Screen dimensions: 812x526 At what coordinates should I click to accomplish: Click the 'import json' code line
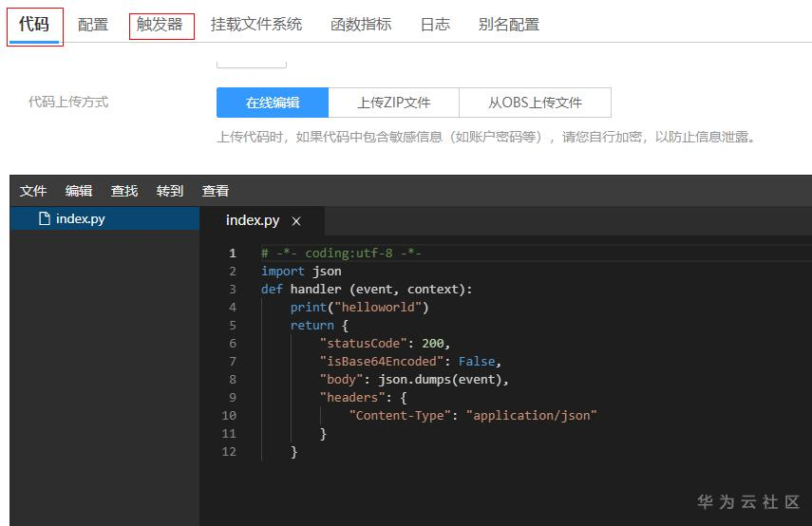tap(301, 272)
